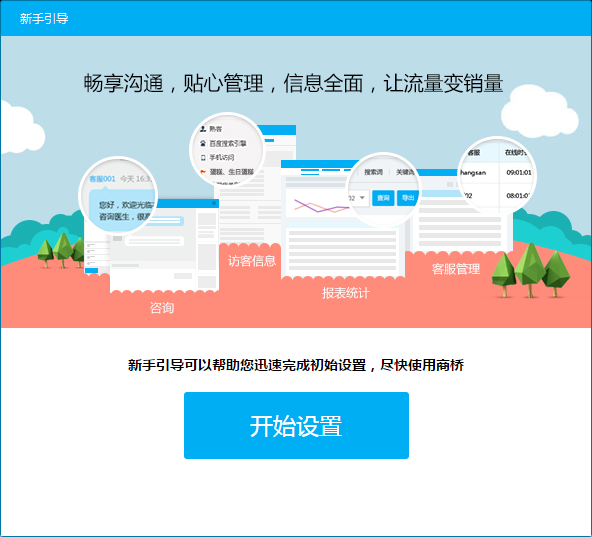592x537 pixels.
Task: Click the 导出 button in magnifier
Action: (407, 198)
